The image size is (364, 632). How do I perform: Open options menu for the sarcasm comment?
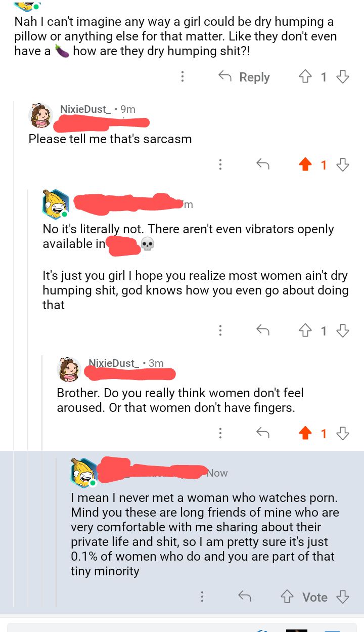(220, 164)
